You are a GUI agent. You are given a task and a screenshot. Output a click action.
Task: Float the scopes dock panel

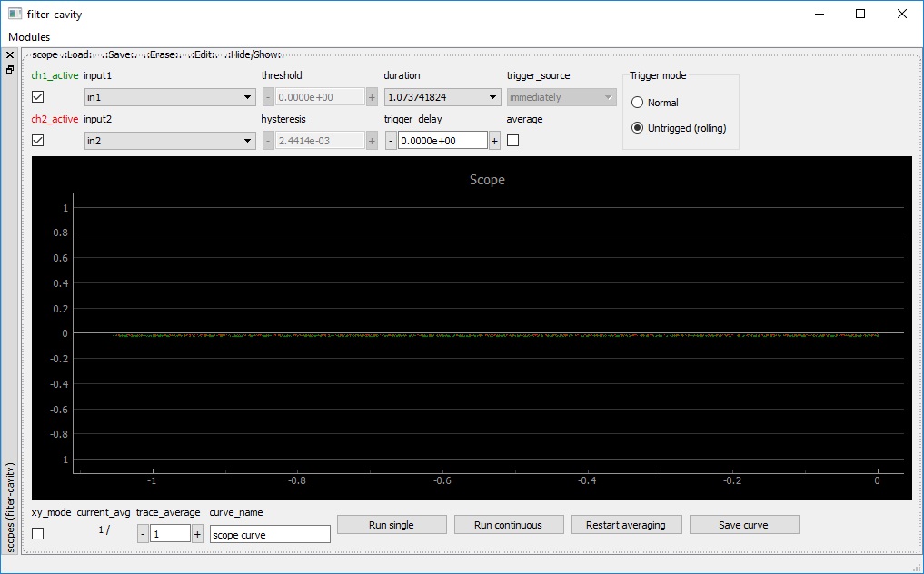tap(10, 69)
